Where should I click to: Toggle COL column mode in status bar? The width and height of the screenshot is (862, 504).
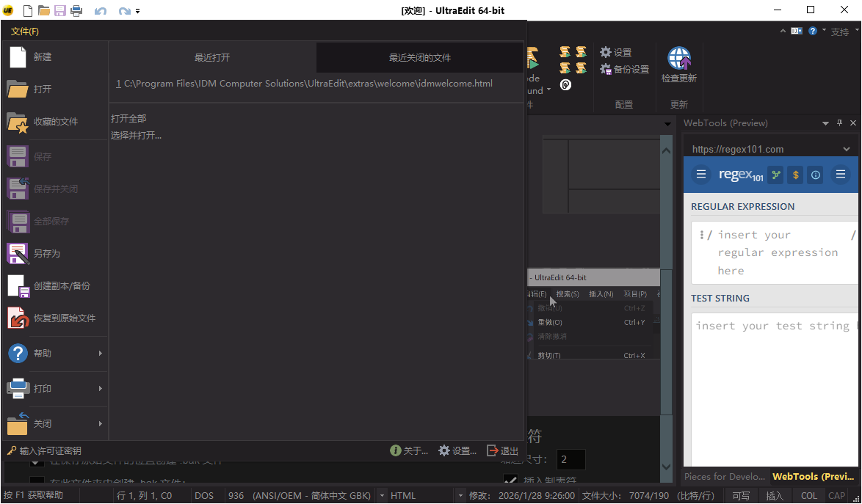(809, 496)
